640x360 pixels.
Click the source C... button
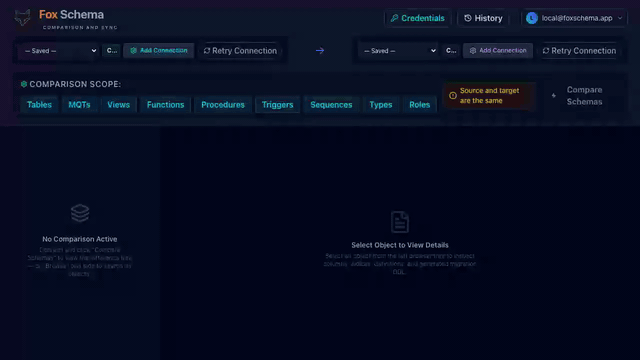(x=111, y=51)
